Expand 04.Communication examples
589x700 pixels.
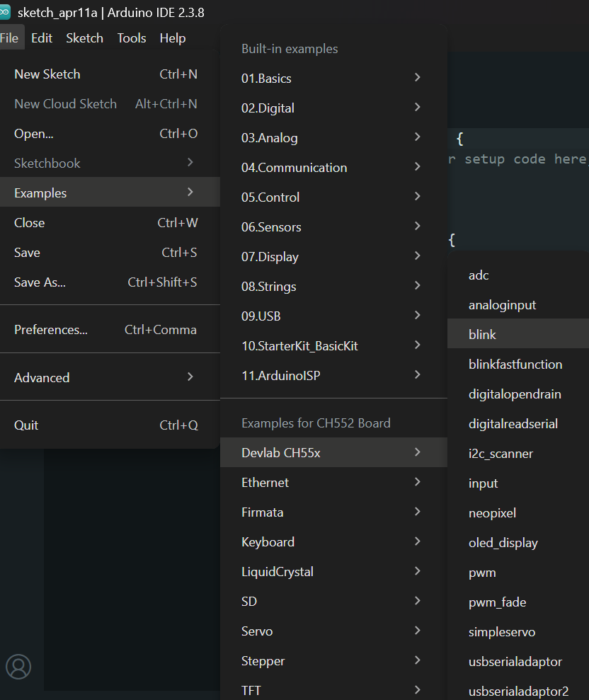click(x=333, y=168)
